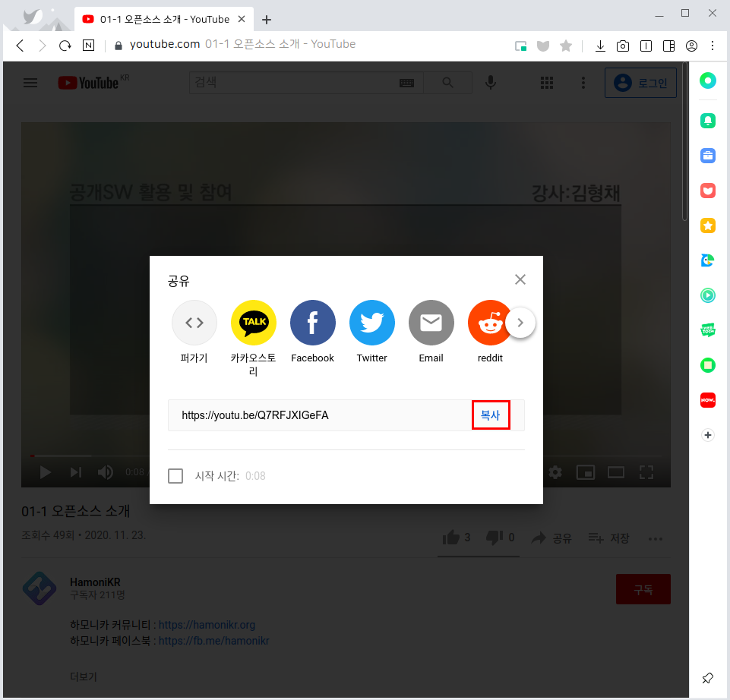Bookmark page with star icon
This screenshot has height=700, width=730.
[566, 46]
